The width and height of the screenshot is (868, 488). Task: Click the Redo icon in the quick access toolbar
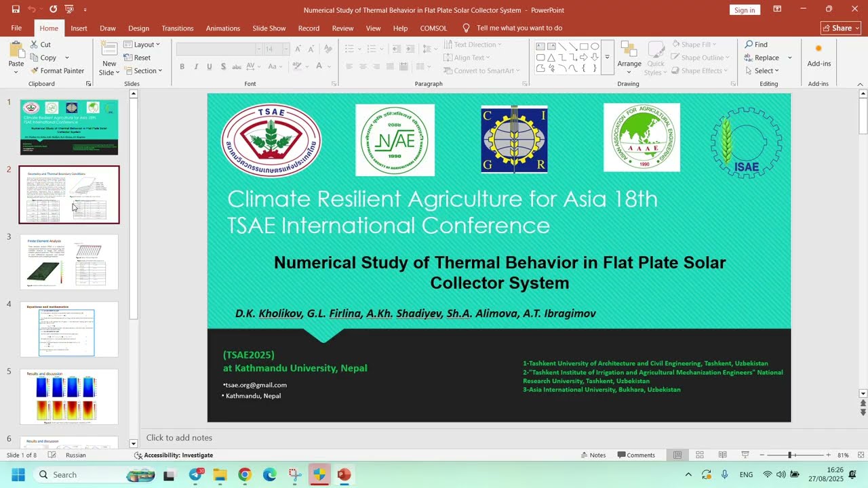click(x=53, y=9)
